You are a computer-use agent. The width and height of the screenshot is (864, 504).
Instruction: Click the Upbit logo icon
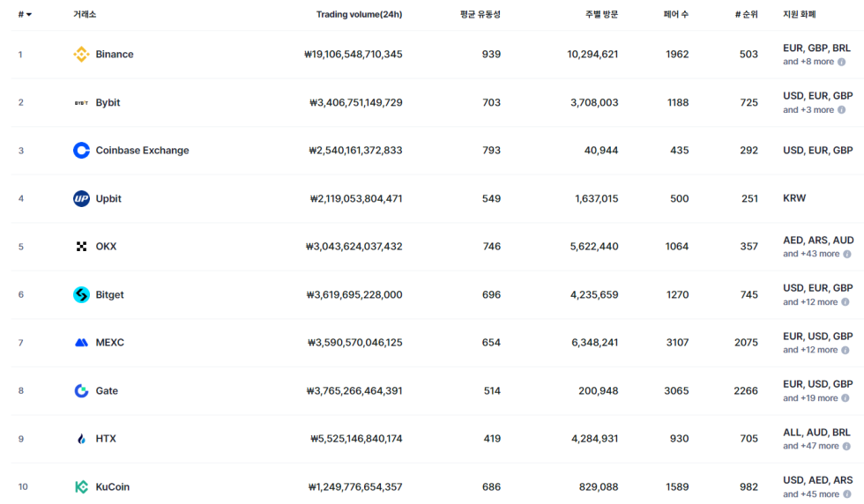pos(81,199)
